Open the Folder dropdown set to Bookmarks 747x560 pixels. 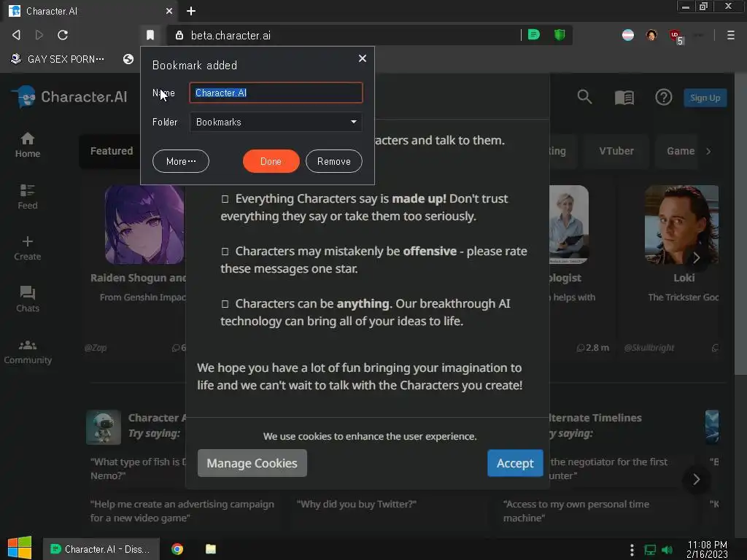coord(276,122)
